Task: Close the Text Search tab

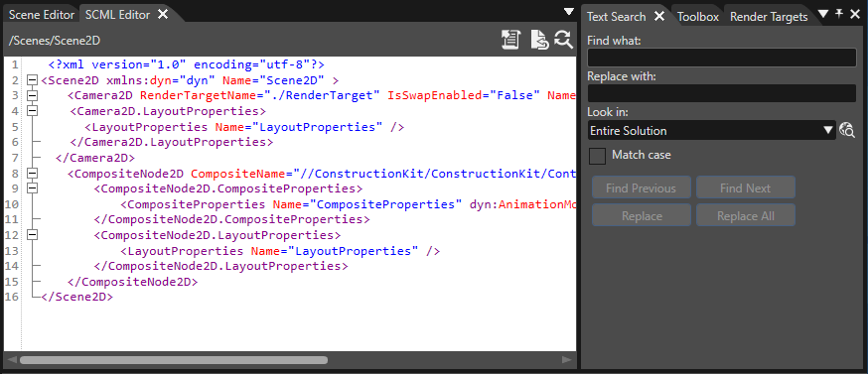Action: coord(658,16)
